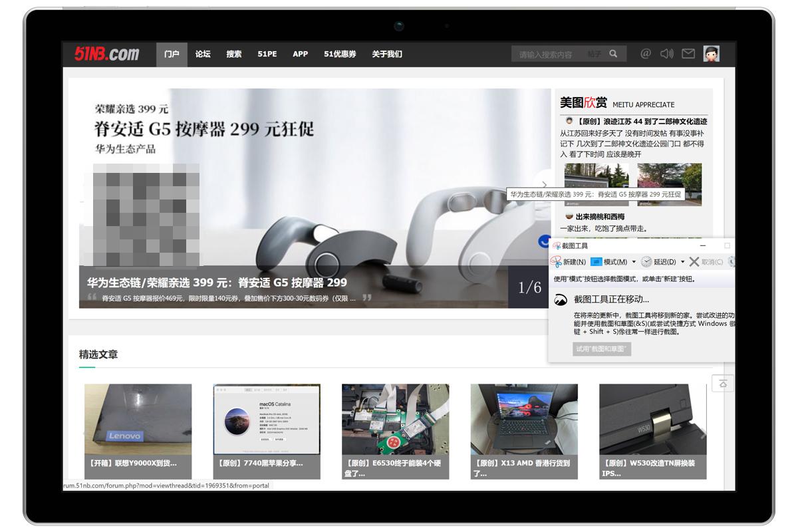Open the macOS Catalina 7740黑苹果 thumbnail
The height and width of the screenshot is (532, 798).
pyautogui.click(x=266, y=419)
